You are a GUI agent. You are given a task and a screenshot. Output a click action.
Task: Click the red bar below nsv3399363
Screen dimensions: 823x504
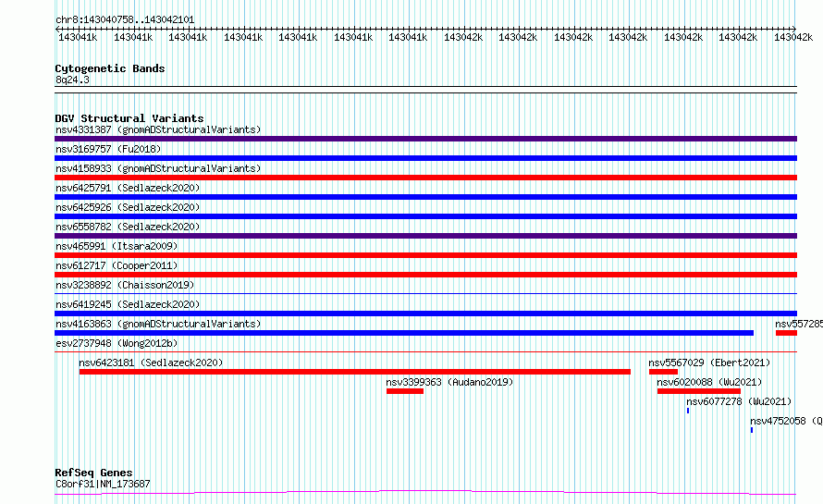tap(405, 391)
